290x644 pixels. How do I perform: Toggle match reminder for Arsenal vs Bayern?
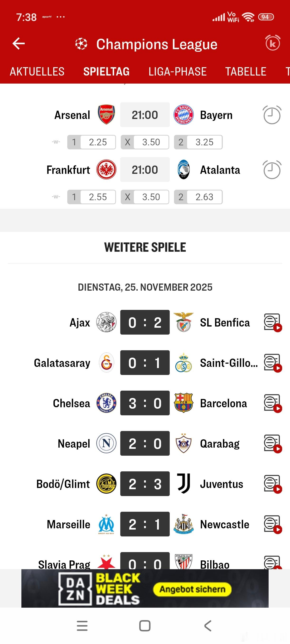pos(272,115)
